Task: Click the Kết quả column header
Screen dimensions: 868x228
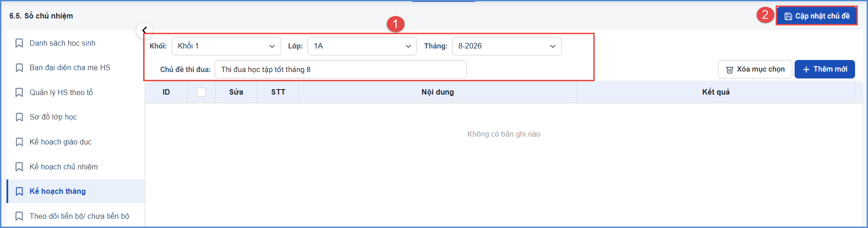Action: click(x=716, y=92)
